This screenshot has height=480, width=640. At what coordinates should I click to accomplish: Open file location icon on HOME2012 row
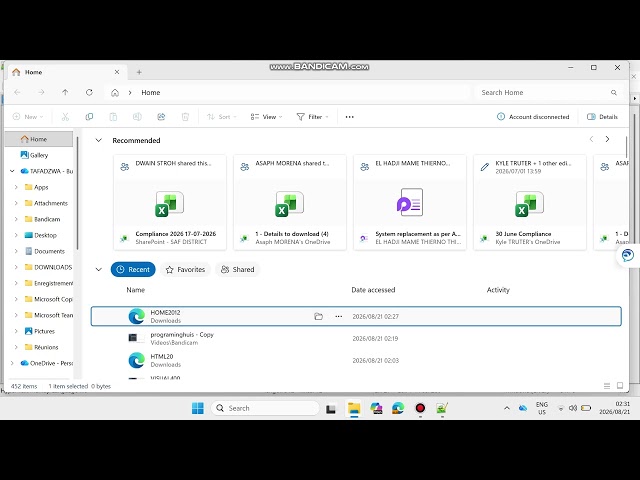(x=318, y=316)
